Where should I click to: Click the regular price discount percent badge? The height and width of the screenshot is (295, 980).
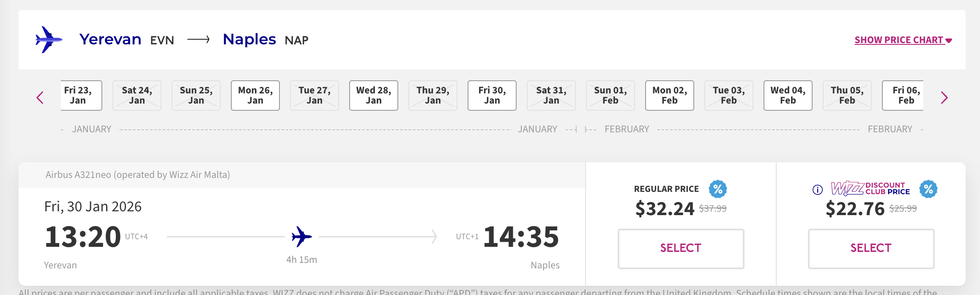(x=717, y=189)
